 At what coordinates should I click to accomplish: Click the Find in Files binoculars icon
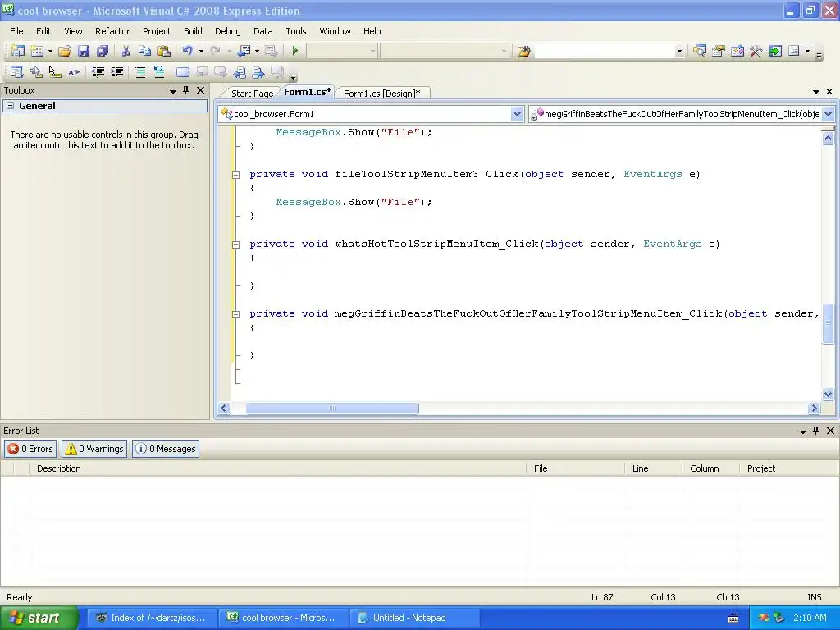click(x=524, y=51)
